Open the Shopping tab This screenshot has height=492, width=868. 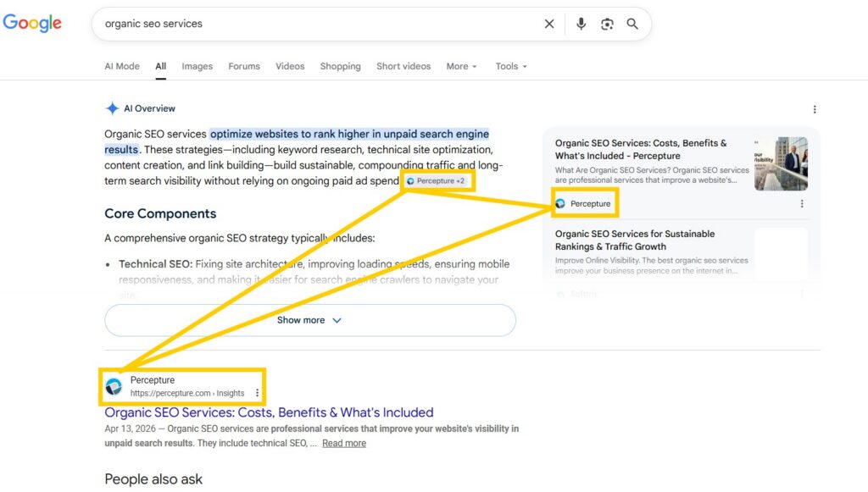pos(341,66)
